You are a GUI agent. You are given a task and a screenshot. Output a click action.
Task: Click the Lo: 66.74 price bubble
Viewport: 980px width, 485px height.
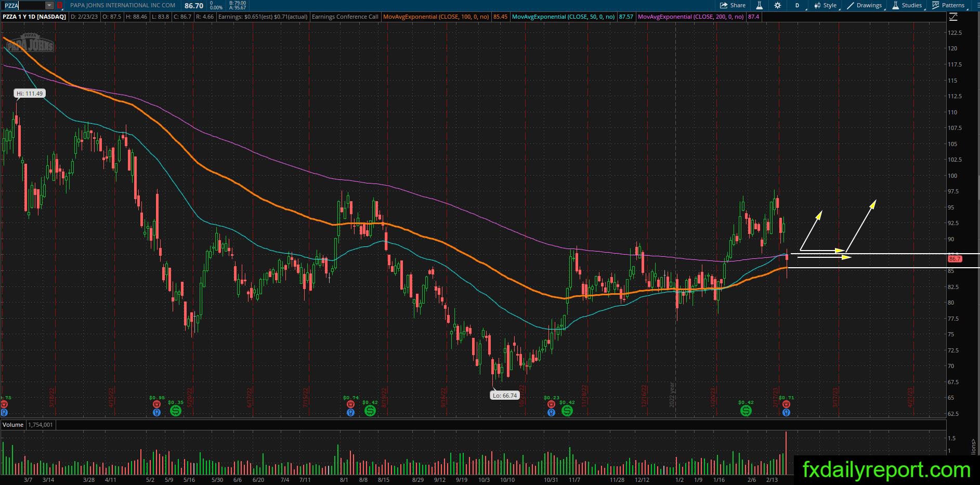point(505,396)
